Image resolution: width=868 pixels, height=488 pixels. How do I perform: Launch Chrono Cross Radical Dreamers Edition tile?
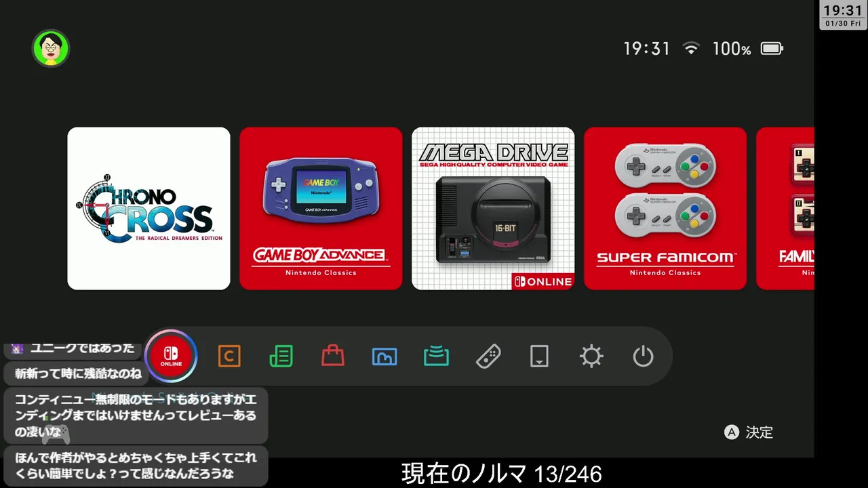pyautogui.click(x=149, y=209)
